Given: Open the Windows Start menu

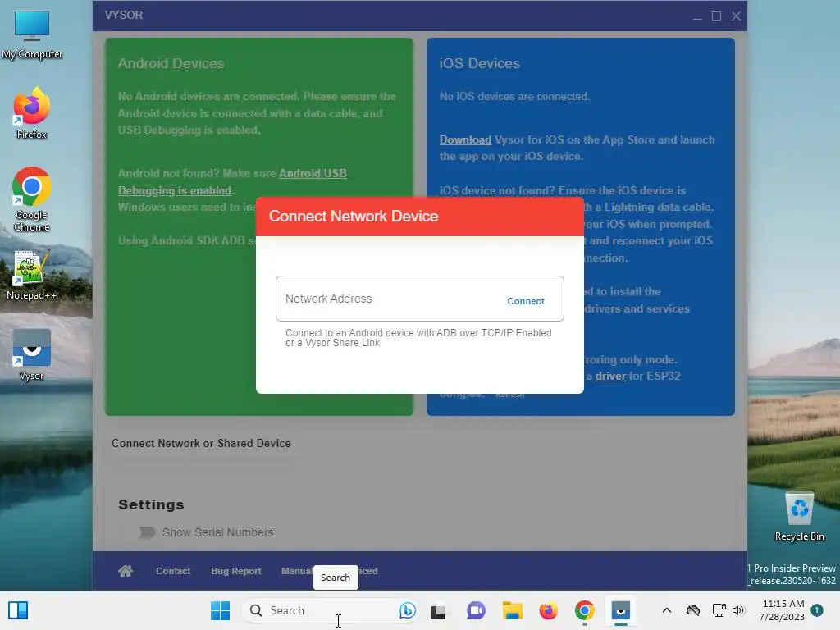Looking at the screenshot, I should (x=220, y=610).
